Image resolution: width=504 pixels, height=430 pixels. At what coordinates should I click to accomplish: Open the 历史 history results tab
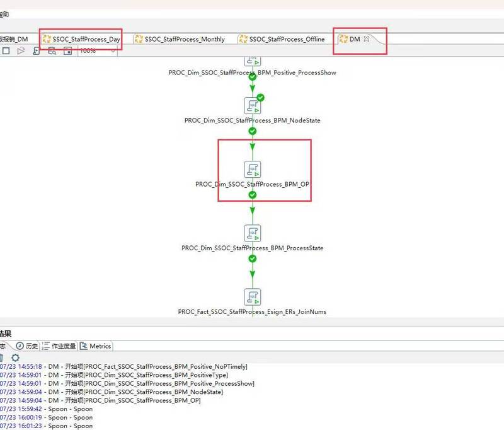pos(27,346)
